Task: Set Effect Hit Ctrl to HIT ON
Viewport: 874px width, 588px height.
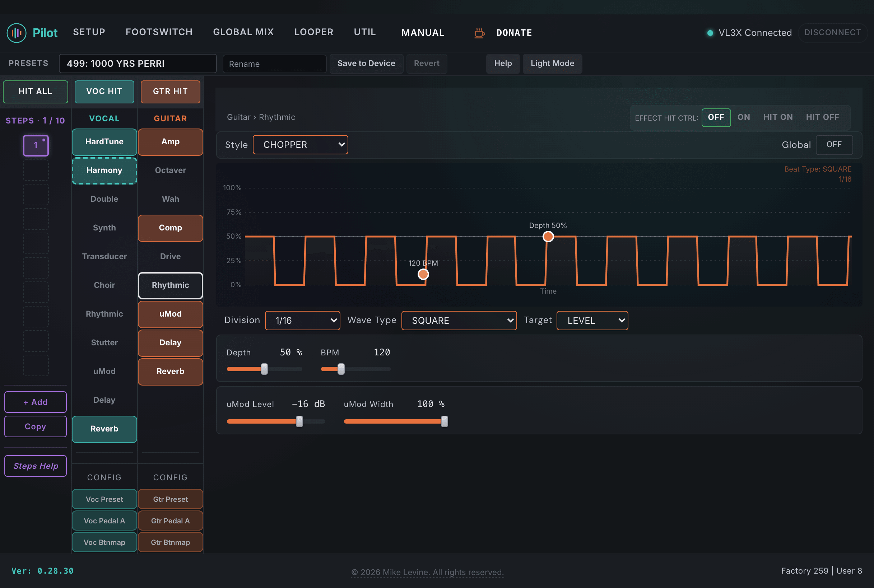Action: [778, 117]
